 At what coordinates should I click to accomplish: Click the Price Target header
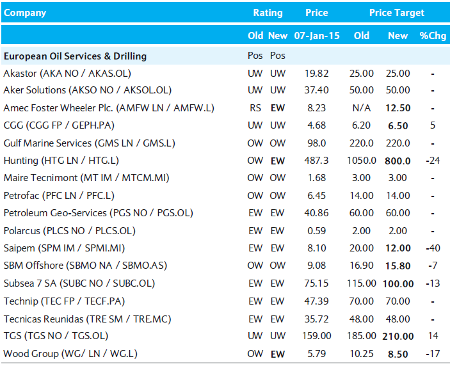coord(397,13)
